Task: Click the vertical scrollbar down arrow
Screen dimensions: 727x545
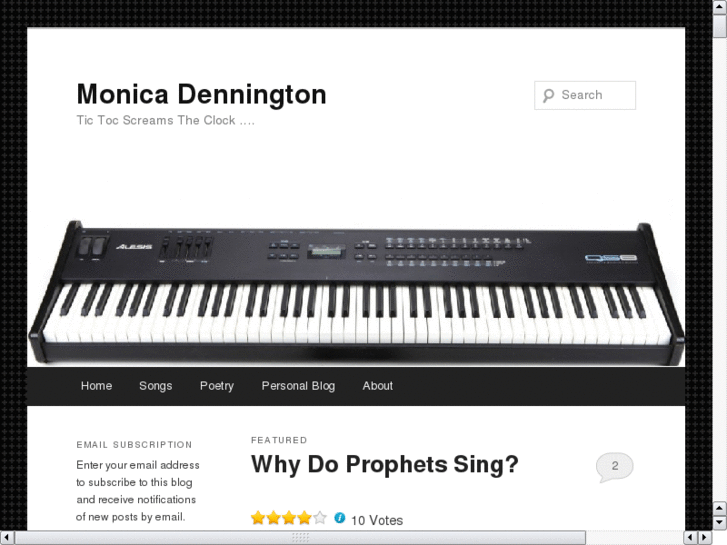Action: coord(720,522)
